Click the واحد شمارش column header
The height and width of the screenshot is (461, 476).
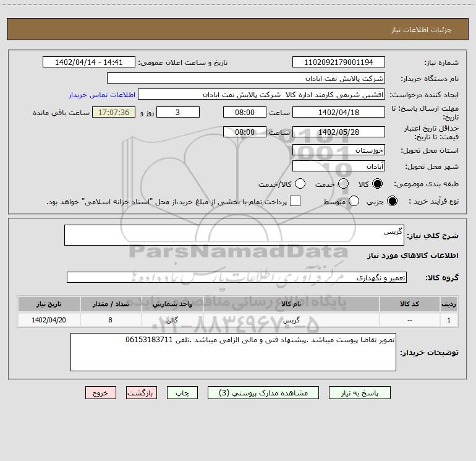pos(172,304)
